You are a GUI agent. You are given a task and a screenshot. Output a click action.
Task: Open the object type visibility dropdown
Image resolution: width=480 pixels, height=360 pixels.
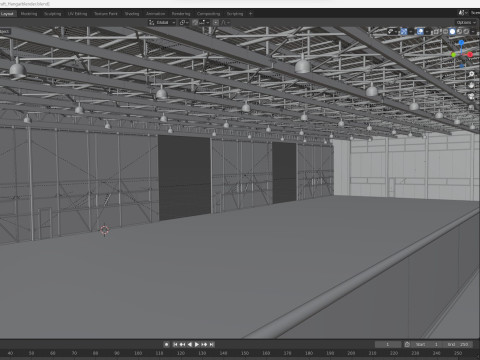(392, 32)
